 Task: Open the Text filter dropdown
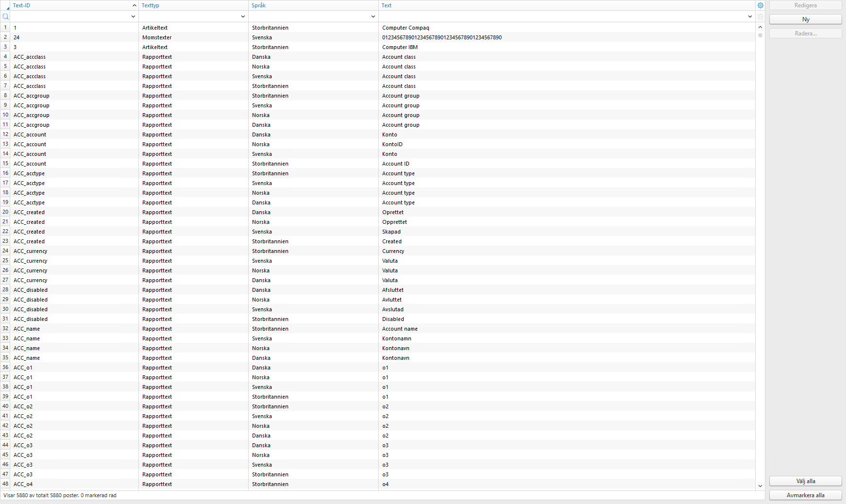click(750, 16)
